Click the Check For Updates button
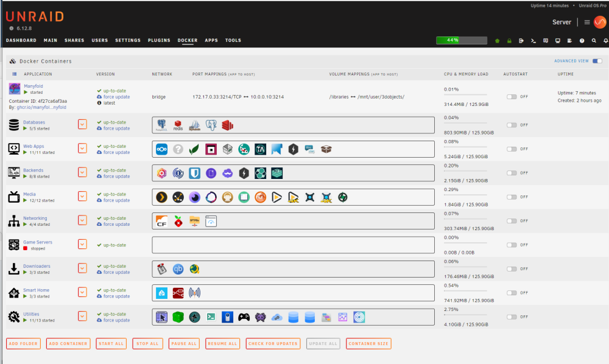 coord(273,343)
